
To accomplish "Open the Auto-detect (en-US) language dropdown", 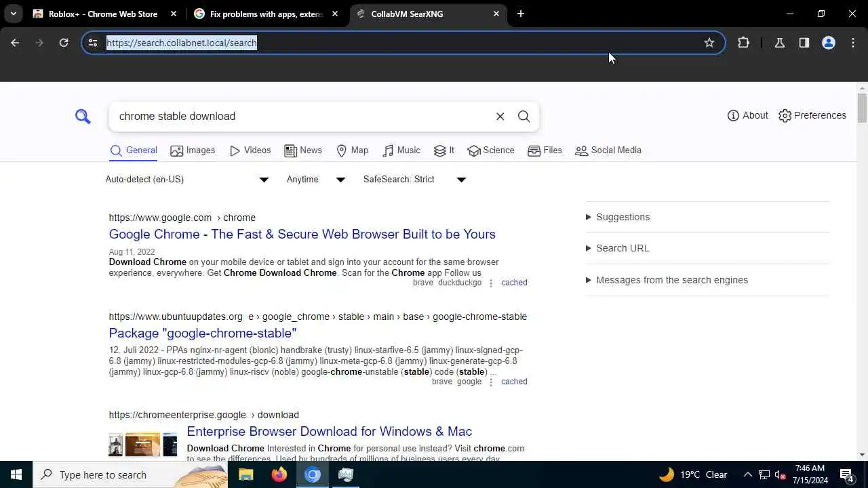I will 187,180.
